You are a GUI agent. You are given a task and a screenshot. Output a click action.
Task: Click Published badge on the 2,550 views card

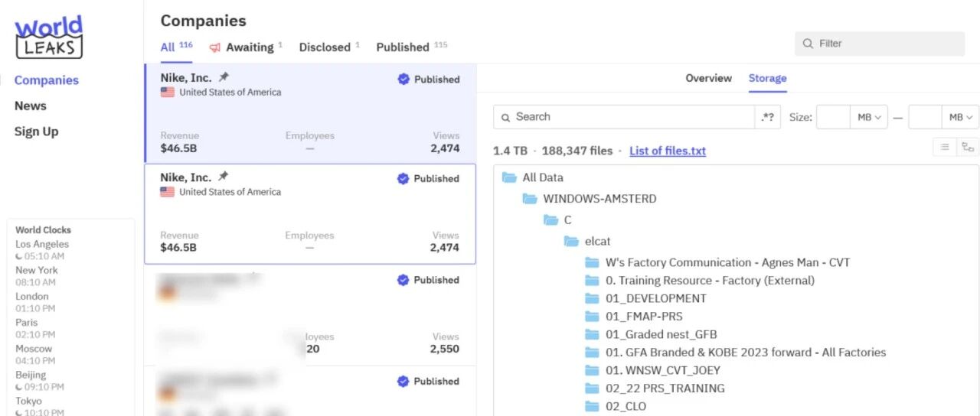(428, 280)
